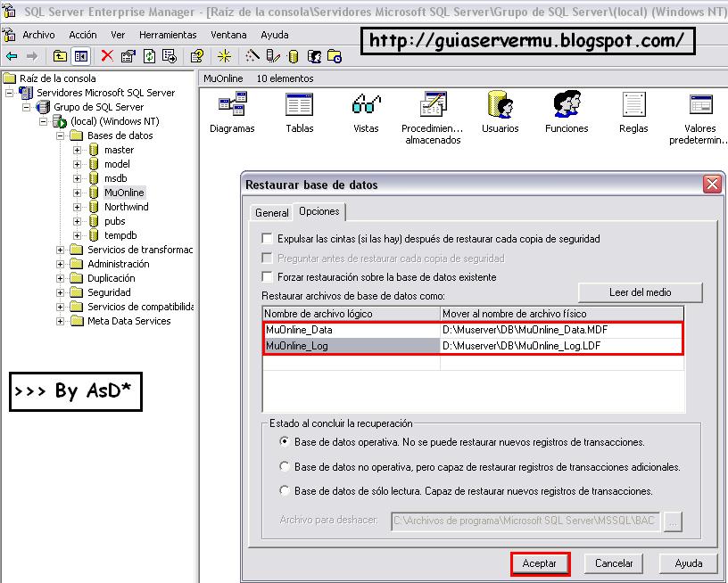Launch the Run a Wizard wand icon
The height and width of the screenshot is (583, 728).
(x=252, y=56)
